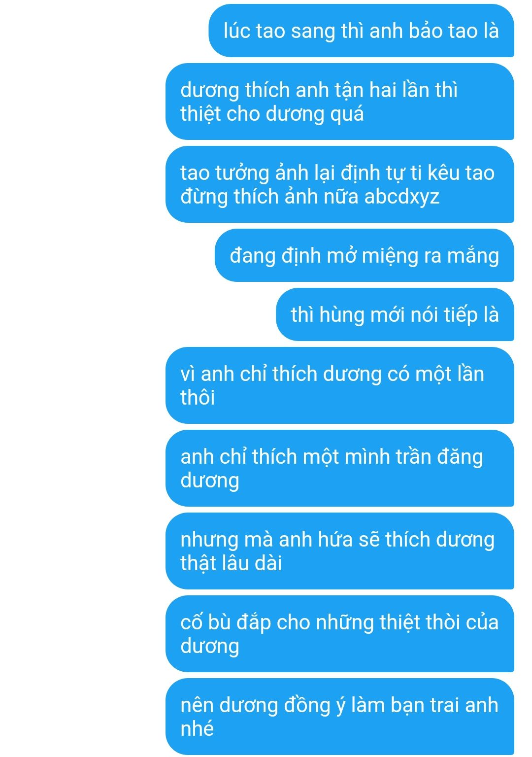Select the bubble 'tao tưởng ảnh lại định tự ti'
The width and height of the screenshot is (532, 757).
click(x=340, y=184)
